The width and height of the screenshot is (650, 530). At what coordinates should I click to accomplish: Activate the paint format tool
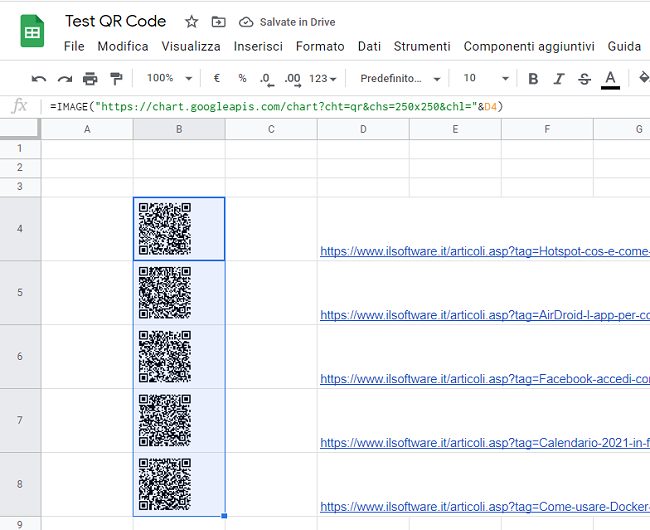[116, 78]
